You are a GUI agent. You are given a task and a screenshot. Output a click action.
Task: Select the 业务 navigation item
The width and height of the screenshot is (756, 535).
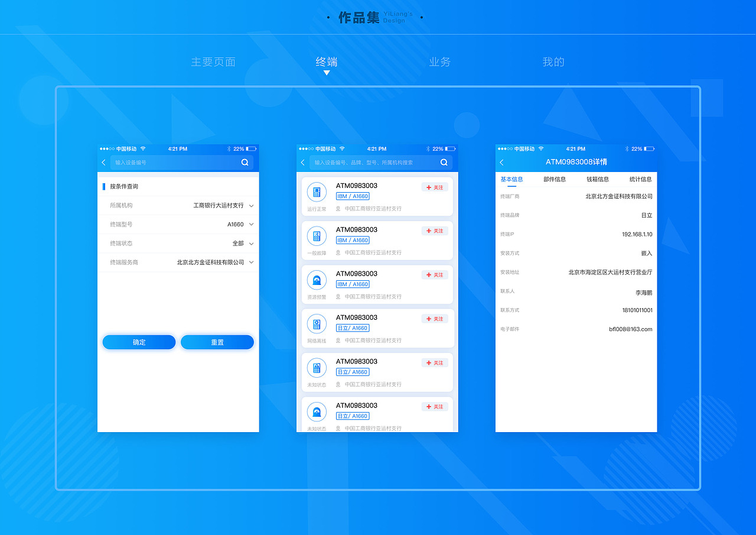pyautogui.click(x=439, y=61)
